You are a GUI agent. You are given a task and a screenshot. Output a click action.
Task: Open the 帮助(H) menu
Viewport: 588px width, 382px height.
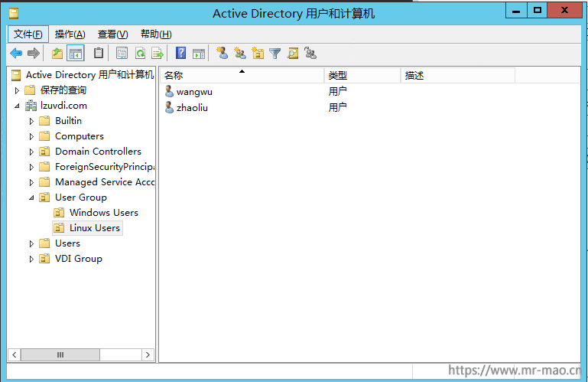(x=156, y=34)
